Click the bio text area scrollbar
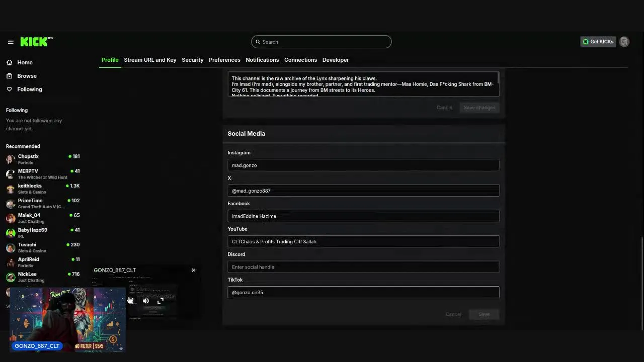 [x=498, y=78]
